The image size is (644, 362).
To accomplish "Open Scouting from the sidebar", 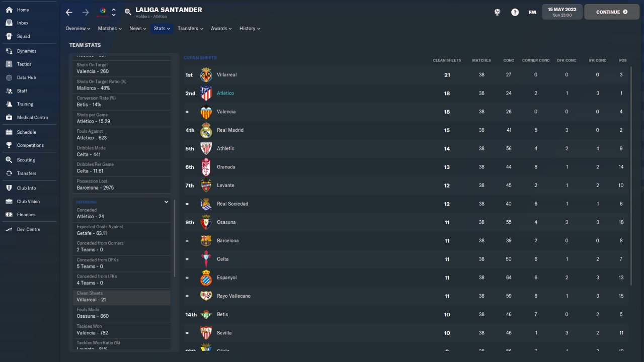I will pyautogui.click(x=26, y=160).
